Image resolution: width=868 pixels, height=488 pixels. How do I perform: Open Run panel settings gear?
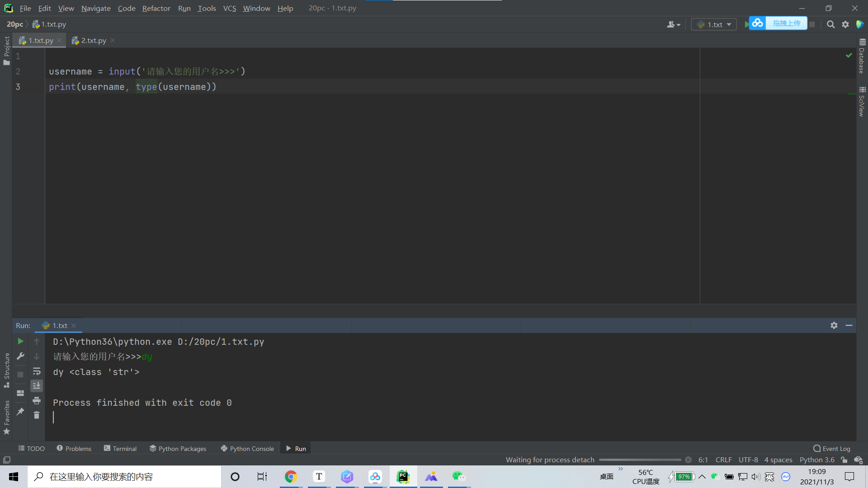(x=834, y=325)
